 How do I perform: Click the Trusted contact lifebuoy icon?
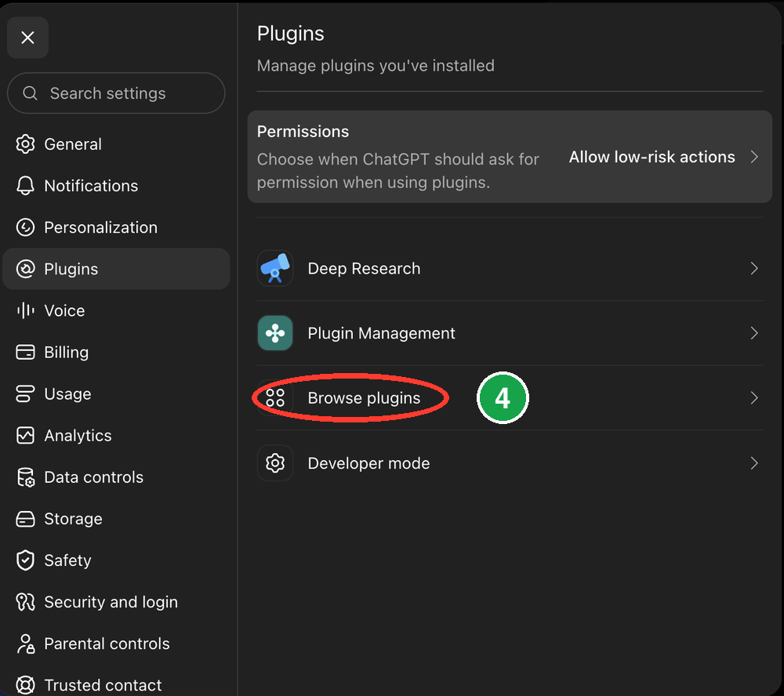[x=26, y=685]
